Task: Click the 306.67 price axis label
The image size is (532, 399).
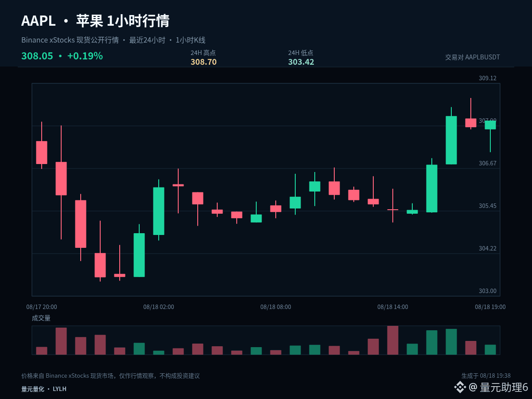Action: (488, 163)
